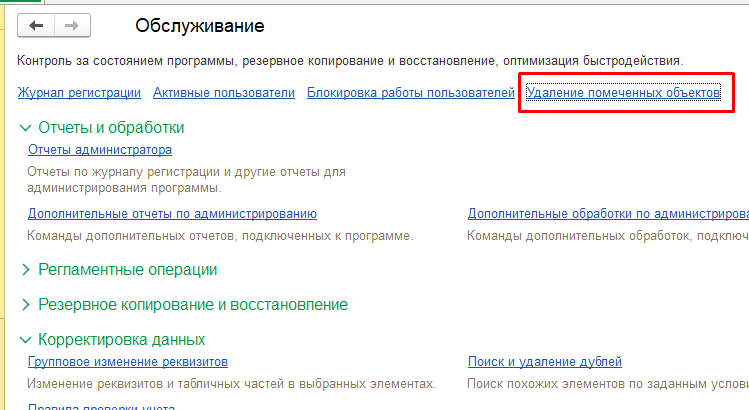Open the Журнал регистрации link

click(79, 92)
